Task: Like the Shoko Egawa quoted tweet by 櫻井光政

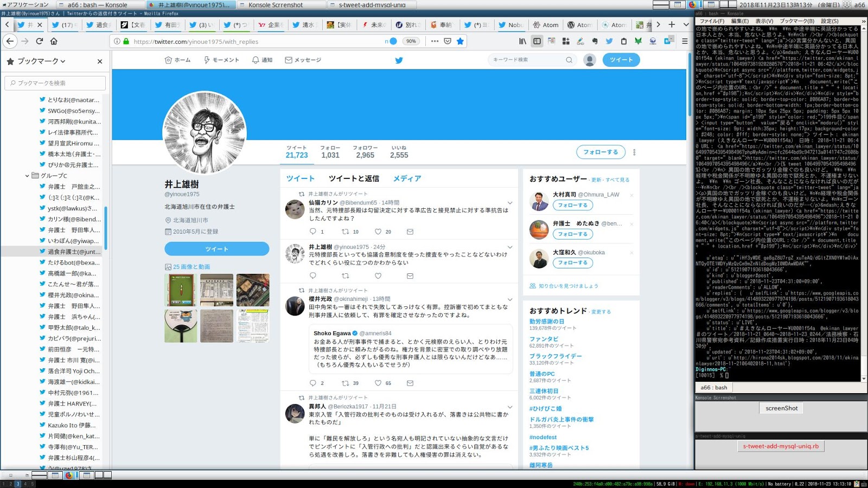Action: [x=378, y=383]
